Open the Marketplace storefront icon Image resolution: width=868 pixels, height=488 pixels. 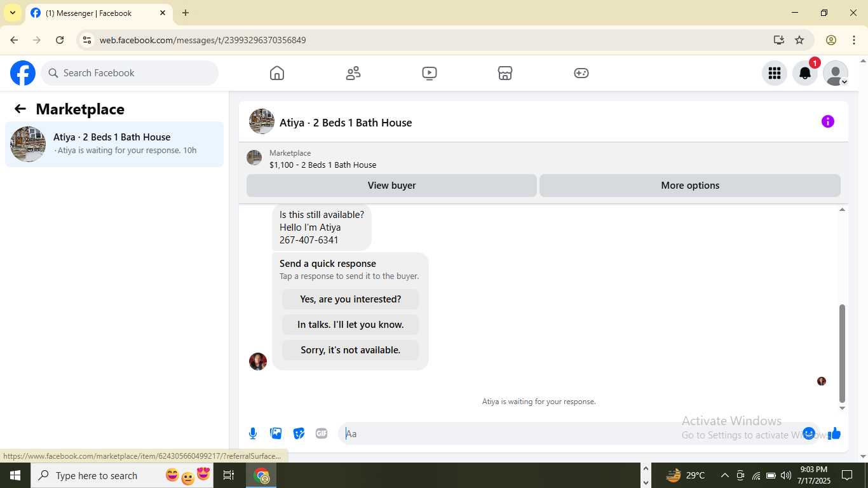pos(505,73)
